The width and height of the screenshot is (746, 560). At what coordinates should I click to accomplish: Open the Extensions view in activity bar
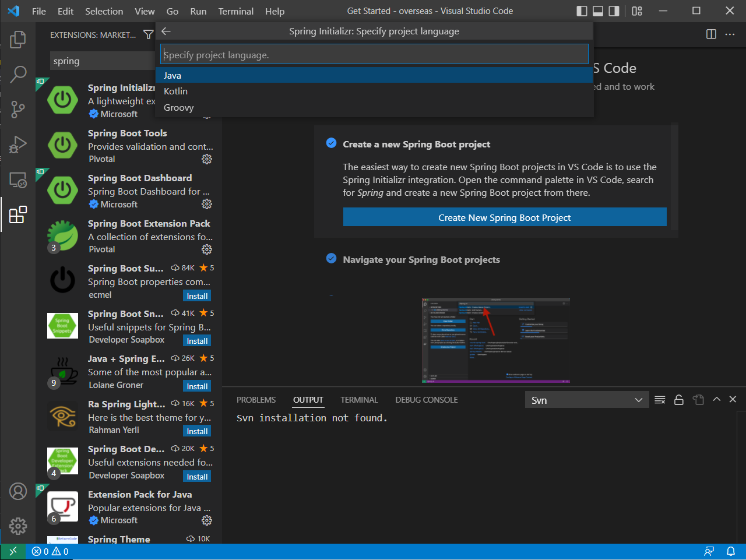[18, 214]
